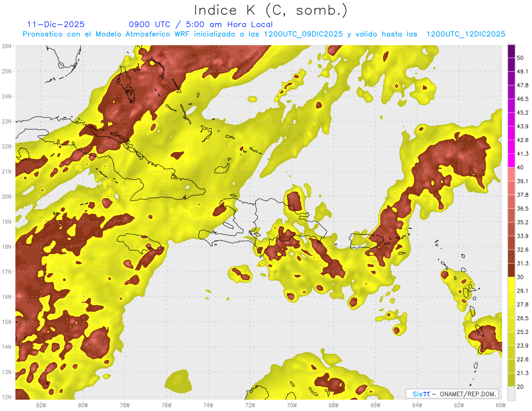Click the "66W" longitude label
This screenshot has width=532, height=411.
pyautogui.click(x=376, y=405)
